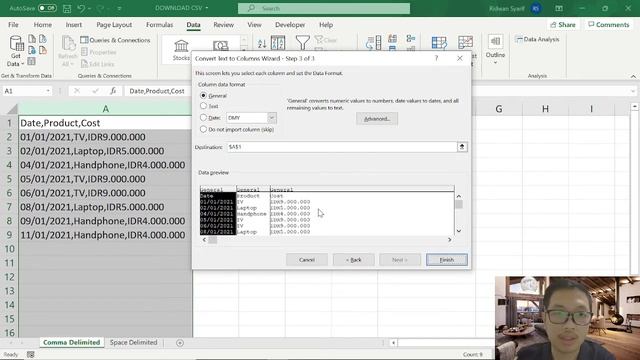The image size is (640, 360).
Task: Open the Name Box dropdown arrow
Action: coord(48,91)
